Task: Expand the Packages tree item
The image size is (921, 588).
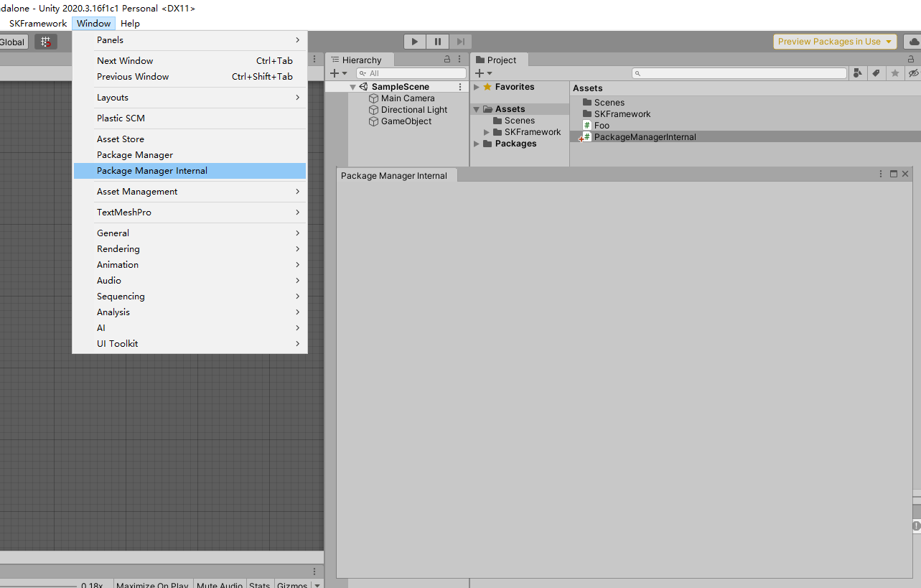Action: tap(476, 143)
